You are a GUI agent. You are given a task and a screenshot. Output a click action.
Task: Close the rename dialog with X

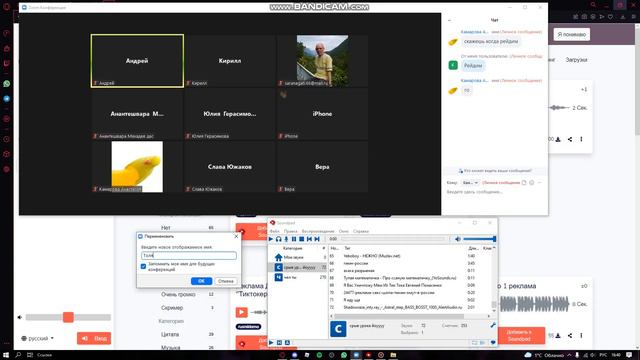coord(236,236)
